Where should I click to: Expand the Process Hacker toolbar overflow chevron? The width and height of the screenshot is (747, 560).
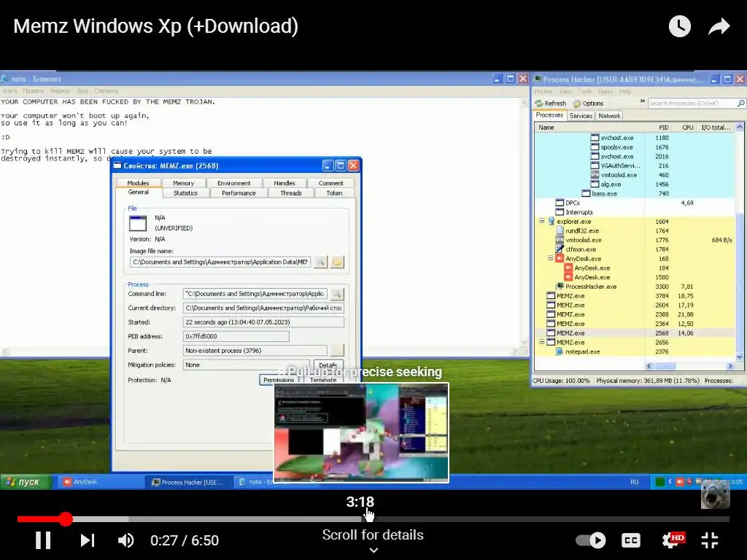[x=642, y=101]
